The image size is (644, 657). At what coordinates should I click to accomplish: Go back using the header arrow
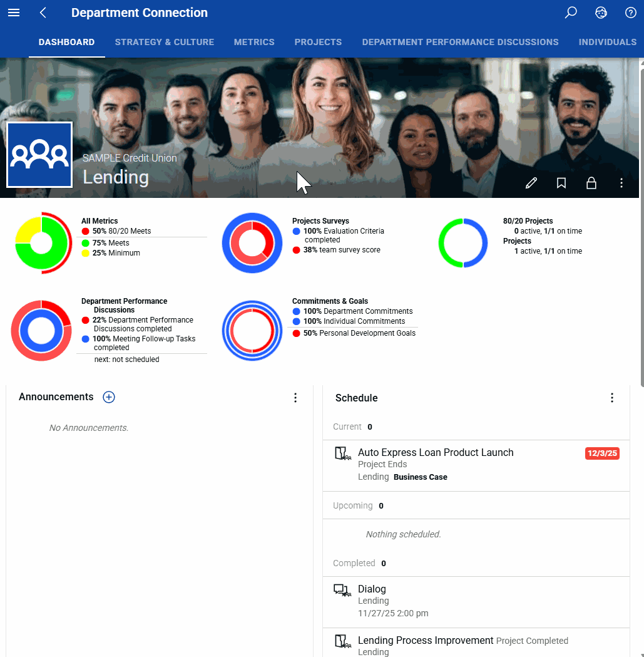click(x=43, y=13)
